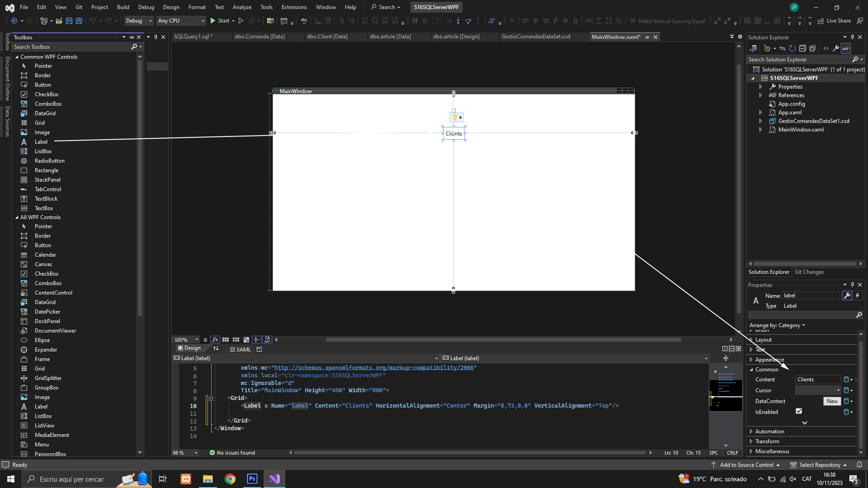Click the Start debugging play button
The width and height of the screenshot is (868, 488).
pyautogui.click(x=213, y=21)
